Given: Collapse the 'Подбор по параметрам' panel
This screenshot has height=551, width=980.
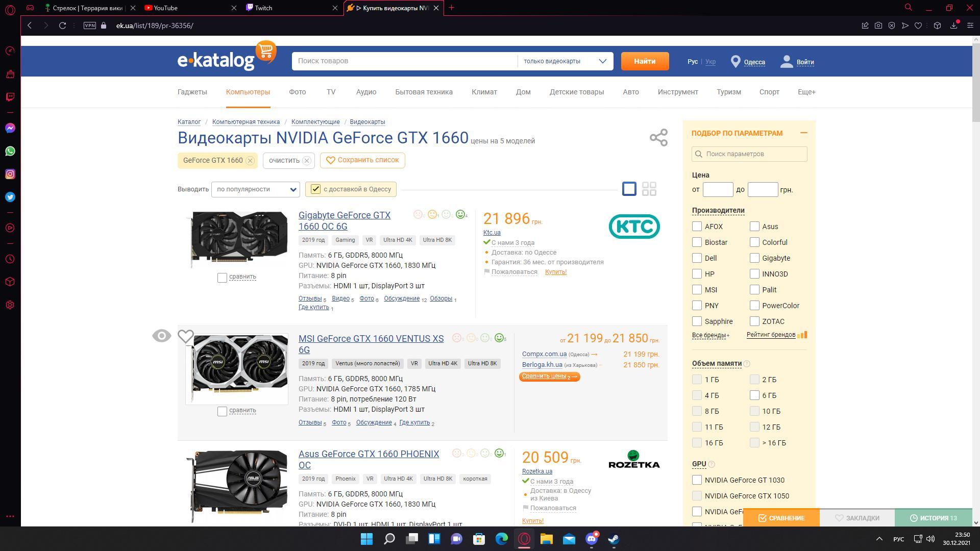Looking at the screenshot, I should click(x=804, y=133).
